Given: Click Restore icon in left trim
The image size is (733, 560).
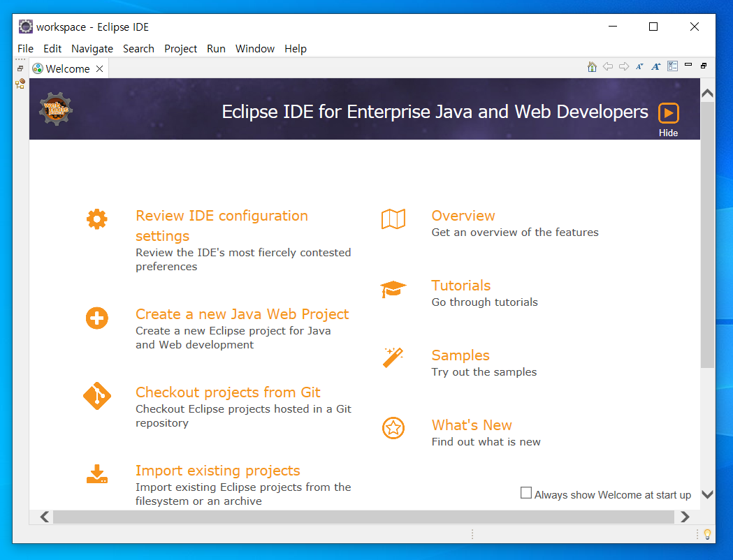Looking at the screenshot, I should [20, 68].
